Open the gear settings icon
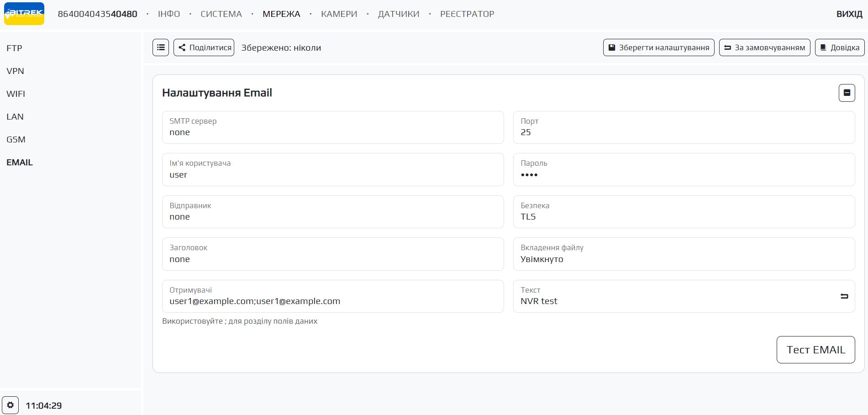 click(10, 405)
